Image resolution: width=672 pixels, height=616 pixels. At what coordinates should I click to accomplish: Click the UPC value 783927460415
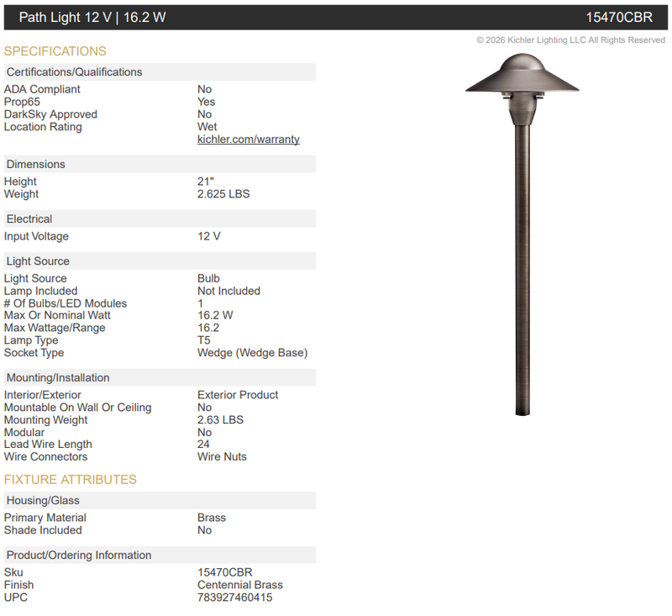click(x=235, y=598)
